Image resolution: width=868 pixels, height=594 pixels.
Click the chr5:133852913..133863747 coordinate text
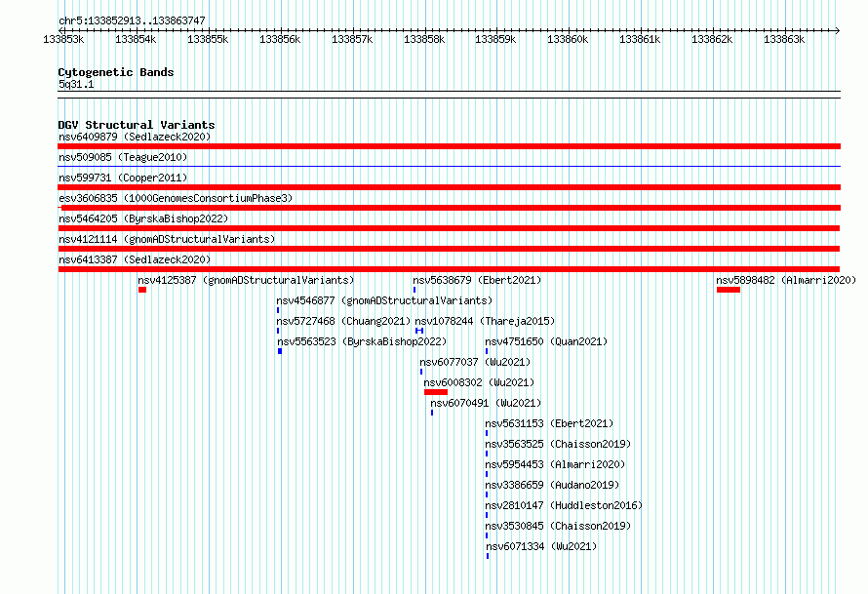tap(132, 20)
